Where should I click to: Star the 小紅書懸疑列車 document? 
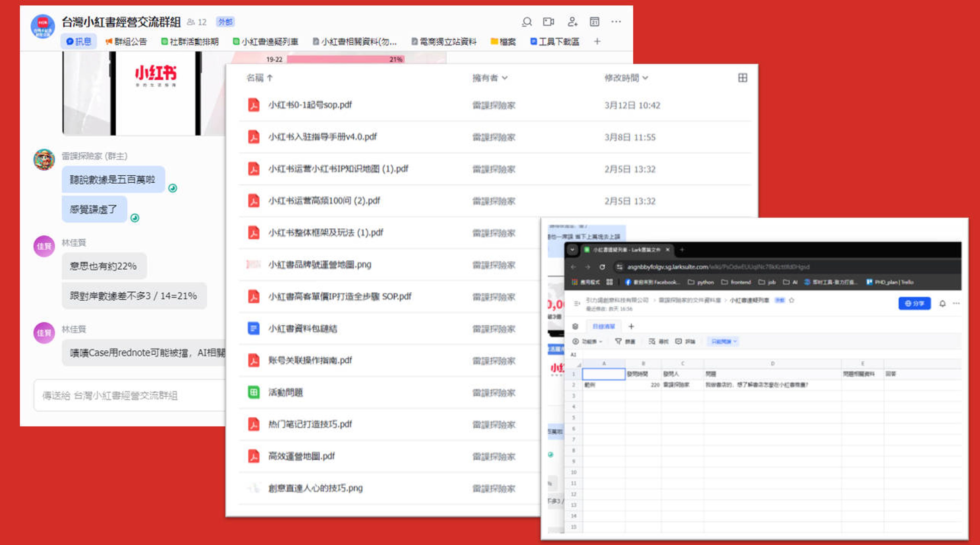[x=792, y=300]
